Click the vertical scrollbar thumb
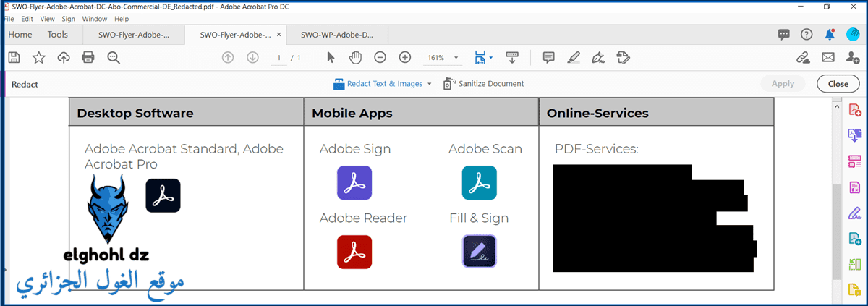The width and height of the screenshot is (868, 306). click(x=837, y=231)
